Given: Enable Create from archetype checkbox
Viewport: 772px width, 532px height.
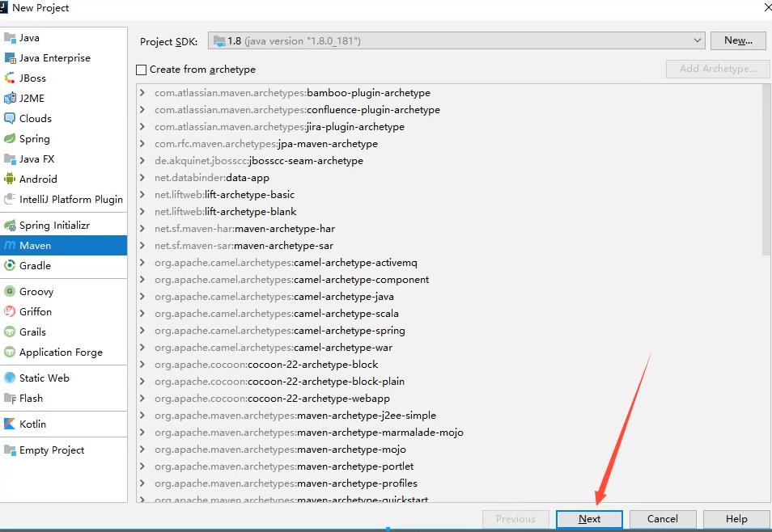Looking at the screenshot, I should click(x=142, y=70).
